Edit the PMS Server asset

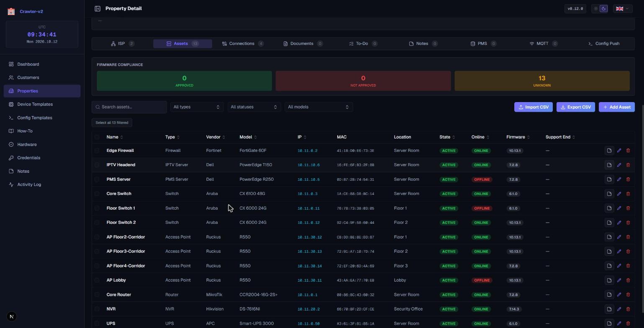[619, 179]
